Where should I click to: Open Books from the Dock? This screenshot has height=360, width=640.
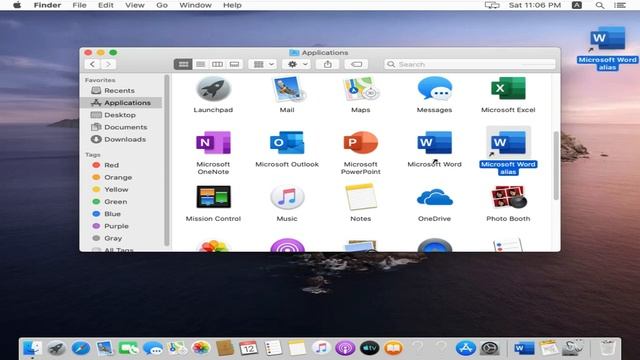click(x=393, y=348)
